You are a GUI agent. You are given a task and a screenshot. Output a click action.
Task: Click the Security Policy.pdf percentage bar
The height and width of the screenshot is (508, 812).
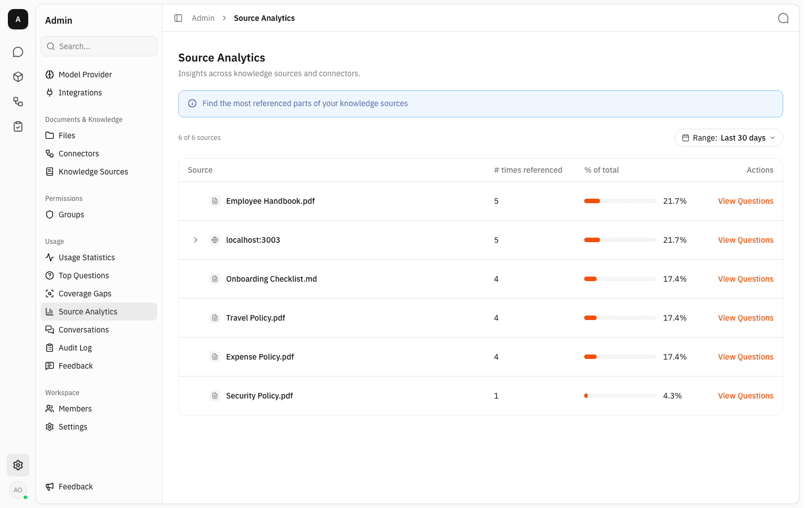click(620, 396)
